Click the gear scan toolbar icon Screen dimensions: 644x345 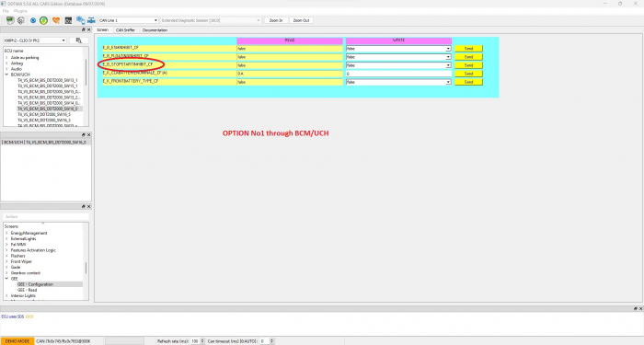(21, 20)
